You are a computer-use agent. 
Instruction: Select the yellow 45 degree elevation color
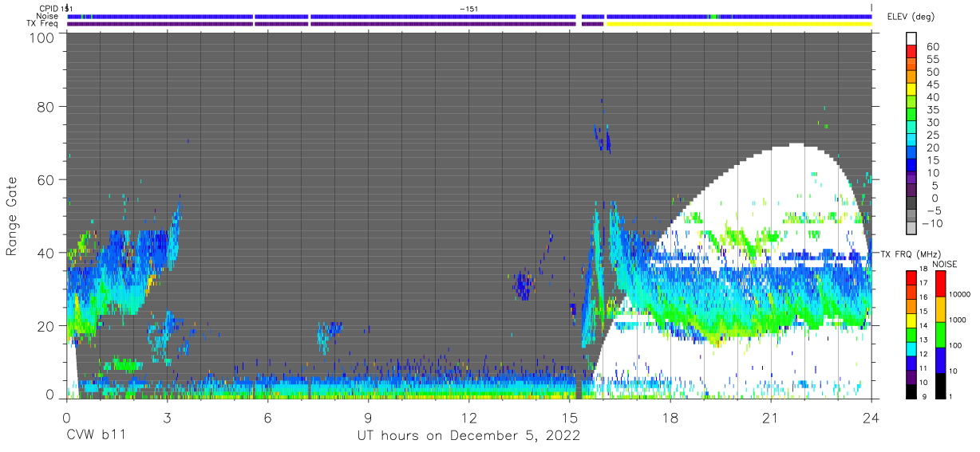point(911,90)
